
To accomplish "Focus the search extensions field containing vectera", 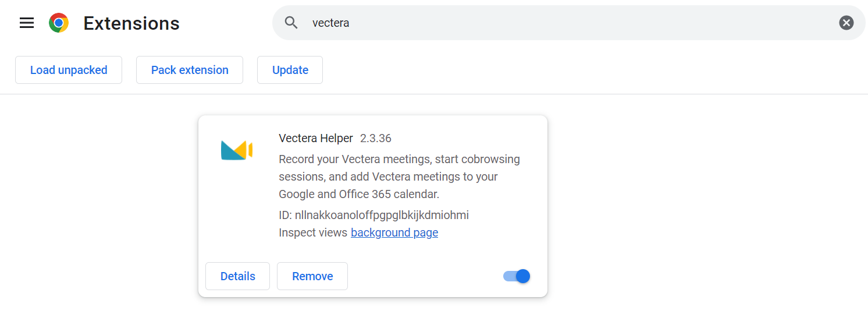I will pos(570,23).
